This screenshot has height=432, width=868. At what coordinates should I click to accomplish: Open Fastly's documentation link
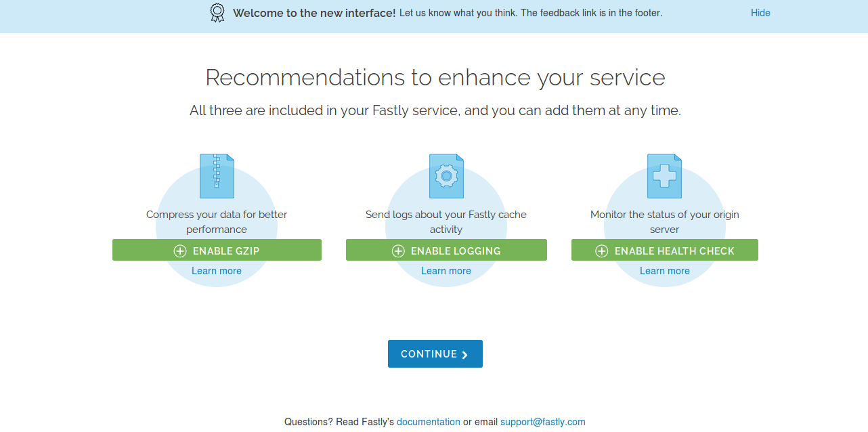(x=429, y=422)
